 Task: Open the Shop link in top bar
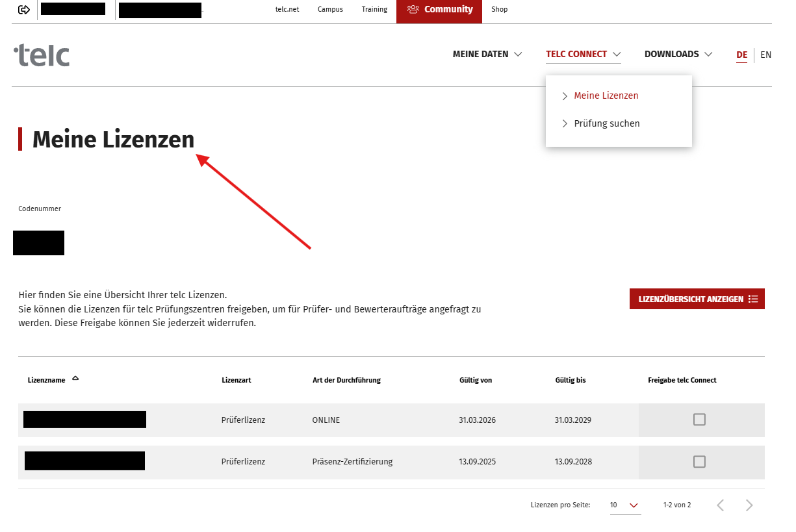[499, 10]
